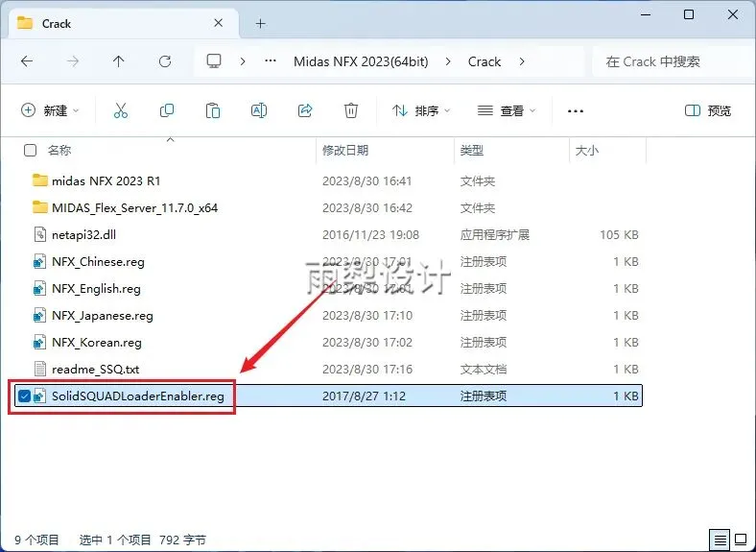Click the 应用程序扩展 type cell
Screen dimensions: 756x552
tap(495, 235)
